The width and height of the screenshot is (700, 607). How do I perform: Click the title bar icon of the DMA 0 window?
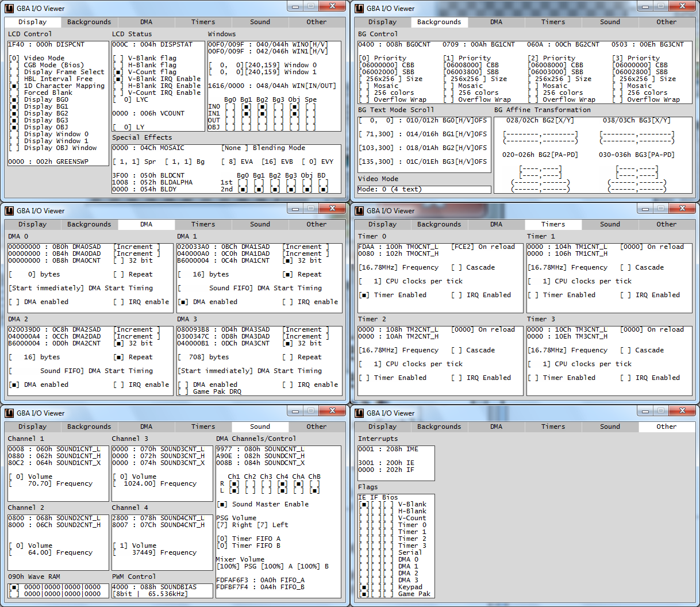pyautogui.click(x=9, y=211)
